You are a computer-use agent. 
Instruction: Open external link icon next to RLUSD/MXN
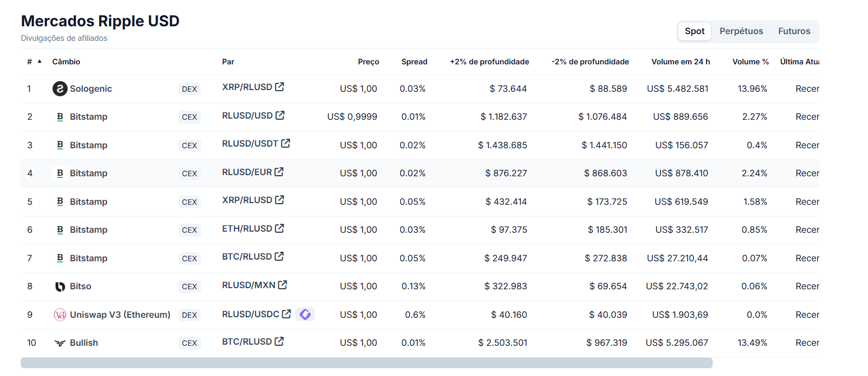click(x=283, y=284)
